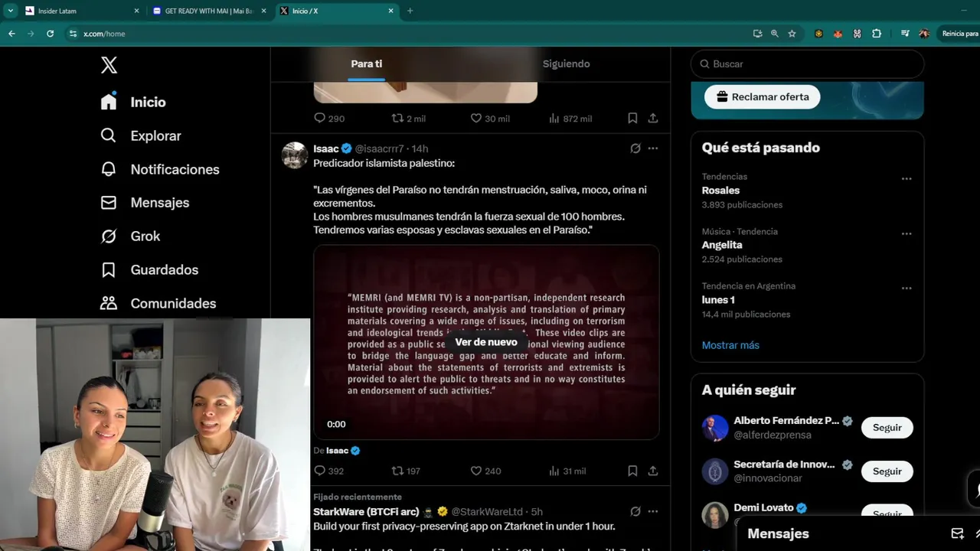The image size is (980, 551).
Task: Open Demi Lovato's profile name
Action: coord(763,507)
